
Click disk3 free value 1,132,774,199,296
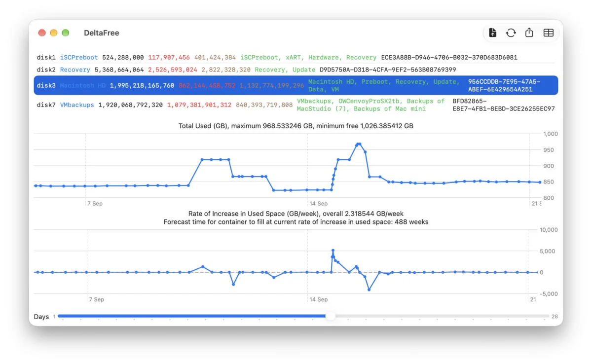click(x=272, y=85)
